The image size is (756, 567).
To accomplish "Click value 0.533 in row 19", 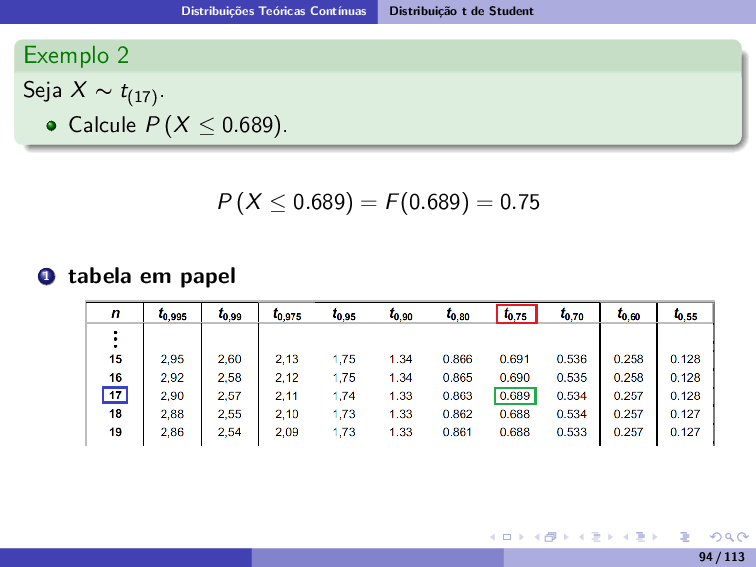I will [x=571, y=432].
